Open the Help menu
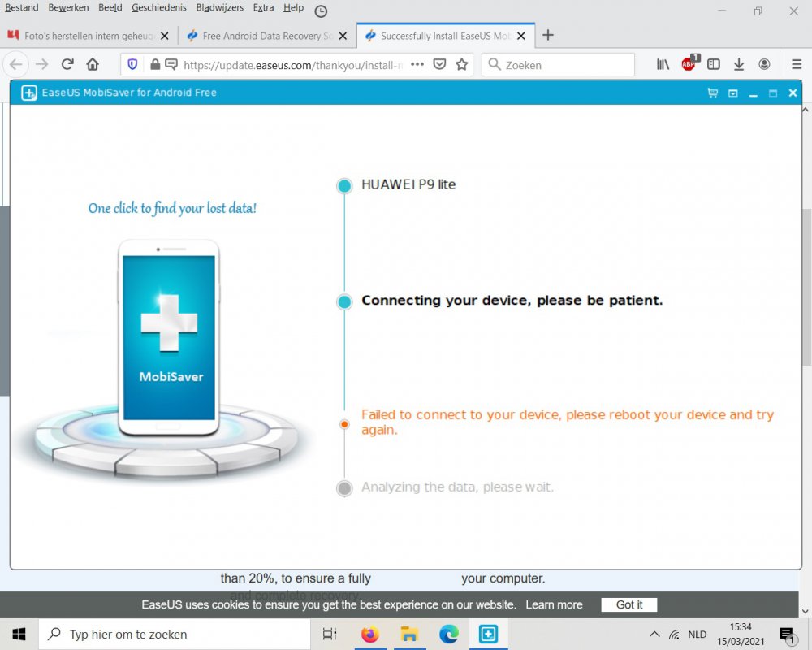812x650 pixels. (x=293, y=8)
